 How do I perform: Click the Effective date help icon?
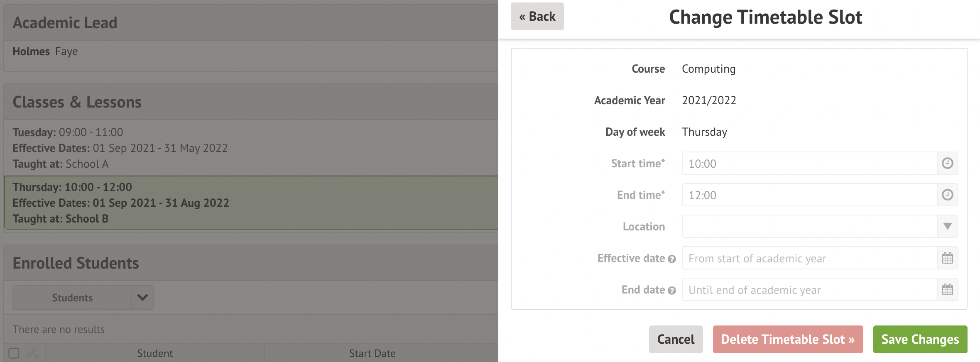coord(672,259)
